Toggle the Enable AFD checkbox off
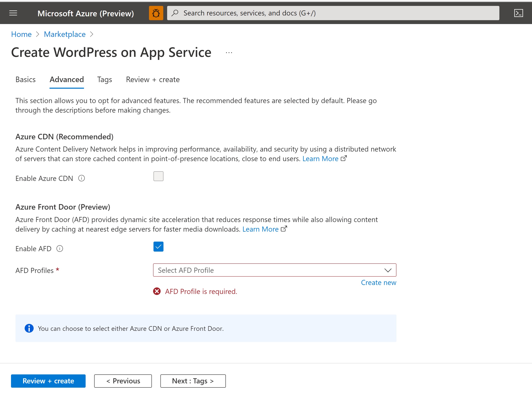Screen dimensions: 532x396 158,247
